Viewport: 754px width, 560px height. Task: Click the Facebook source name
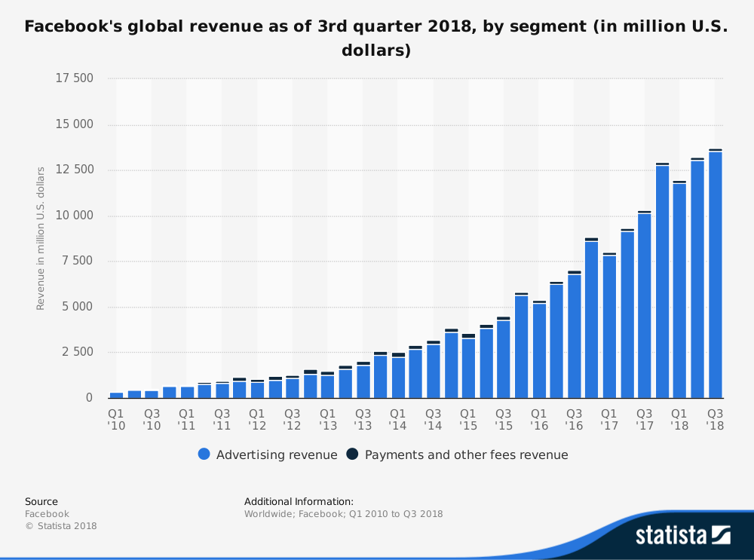click(x=47, y=514)
